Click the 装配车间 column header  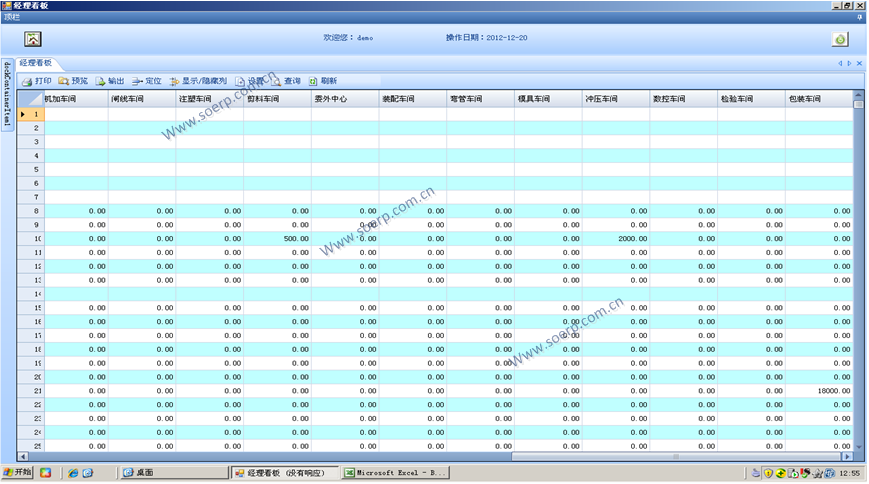click(413, 99)
